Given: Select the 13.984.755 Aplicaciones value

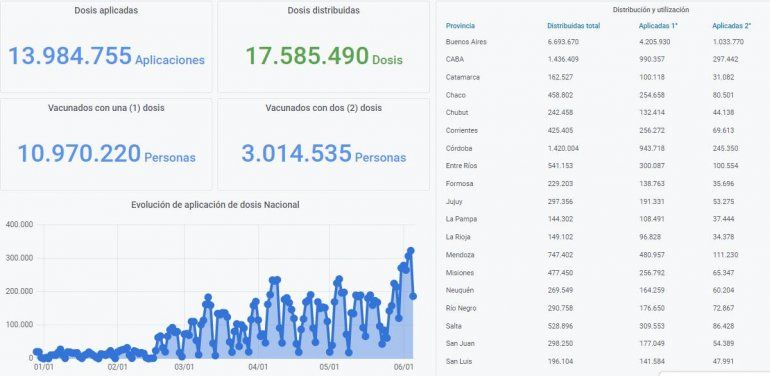Looking at the screenshot, I should 106,56.
